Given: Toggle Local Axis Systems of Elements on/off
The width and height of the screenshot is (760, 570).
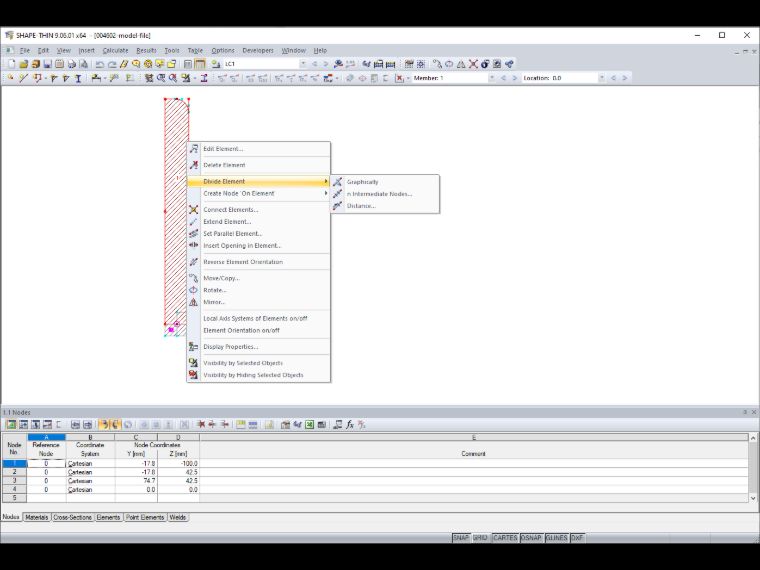Looking at the screenshot, I should (259, 318).
